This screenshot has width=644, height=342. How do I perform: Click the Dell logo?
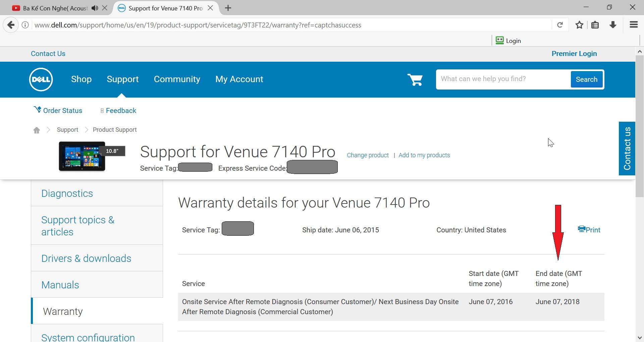tap(41, 79)
